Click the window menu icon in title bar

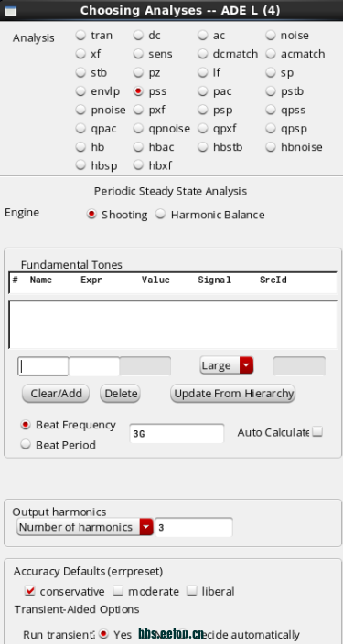coord(11,11)
